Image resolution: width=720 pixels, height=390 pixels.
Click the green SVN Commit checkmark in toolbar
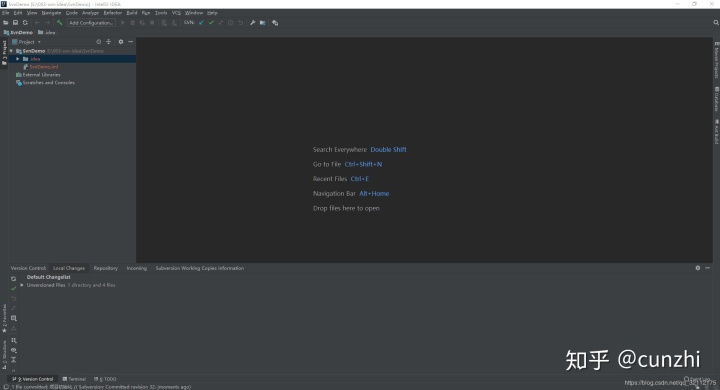click(211, 23)
